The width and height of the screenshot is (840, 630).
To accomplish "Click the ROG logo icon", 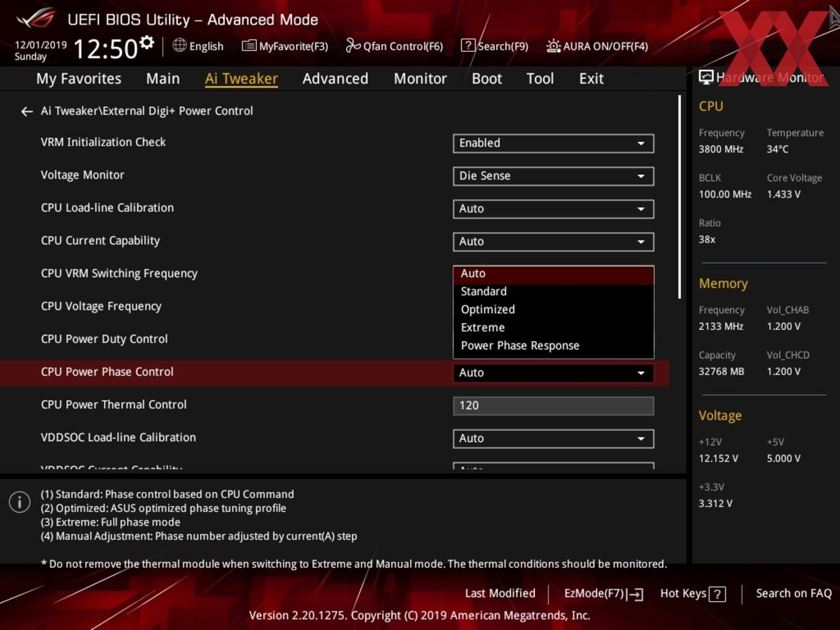I will coord(36,19).
